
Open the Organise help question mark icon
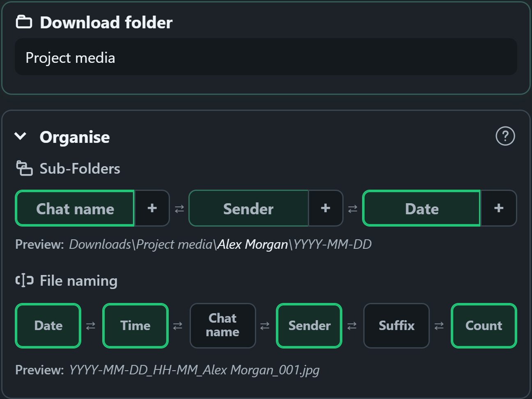[x=505, y=136]
